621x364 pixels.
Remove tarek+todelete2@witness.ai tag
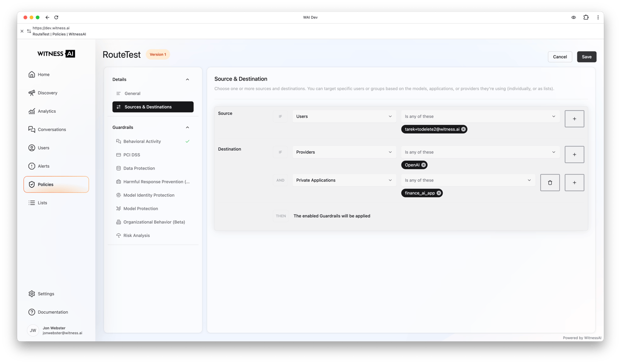[x=463, y=129]
